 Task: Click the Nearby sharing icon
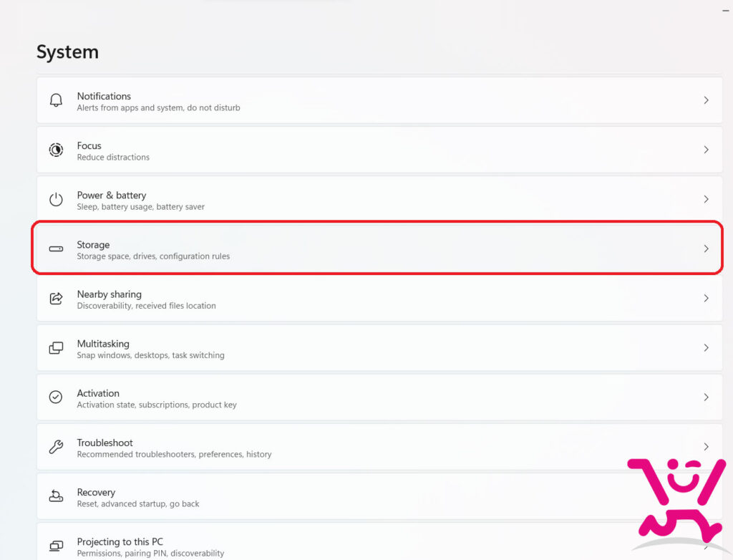pyautogui.click(x=56, y=299)
